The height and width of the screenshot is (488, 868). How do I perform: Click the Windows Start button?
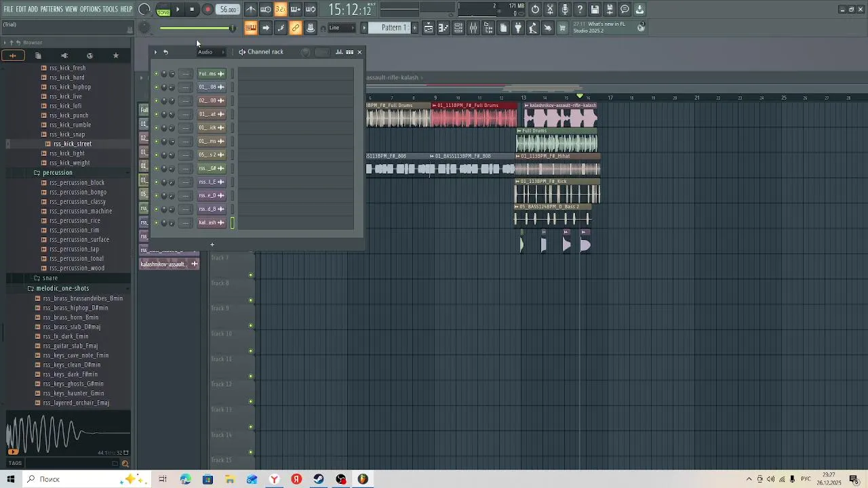pyautogui.click(x=10, y=479)
